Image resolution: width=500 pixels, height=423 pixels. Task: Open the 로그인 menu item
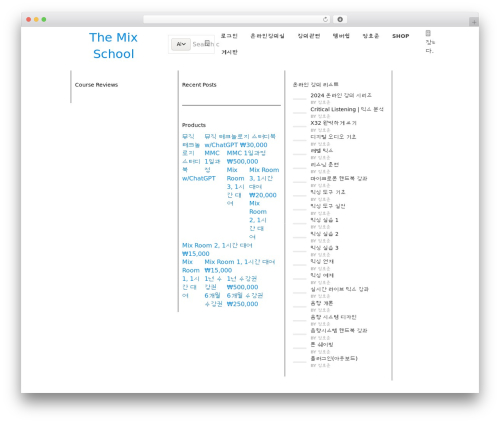point(229,36)
